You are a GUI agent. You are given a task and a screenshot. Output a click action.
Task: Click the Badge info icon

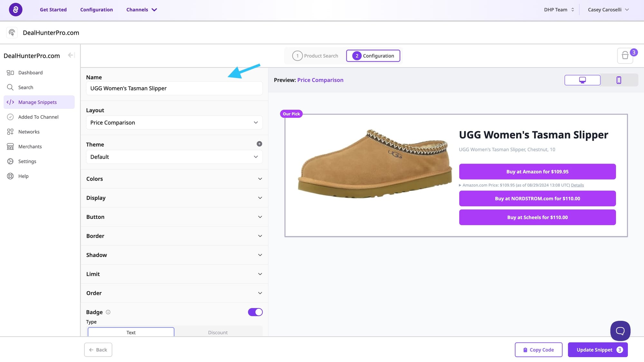tap(108, 312)
